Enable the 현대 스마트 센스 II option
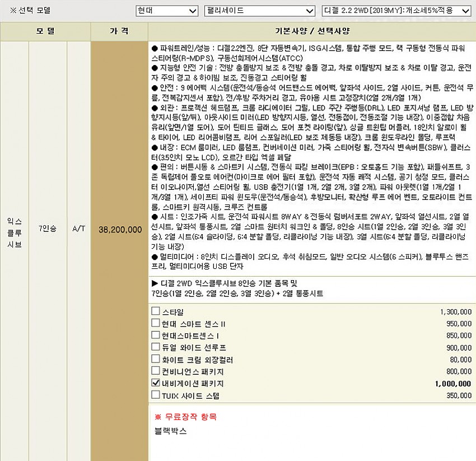Image resolution: width=476 pixels, height=461 pixels. coord(156,323)
